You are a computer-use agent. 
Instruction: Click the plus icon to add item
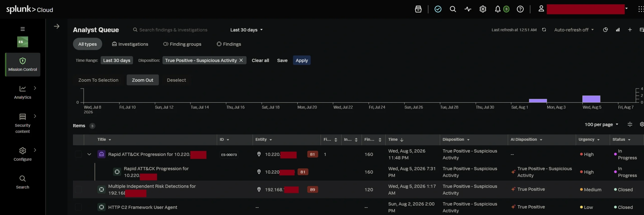pyautogui.click(x=630, y=30)
